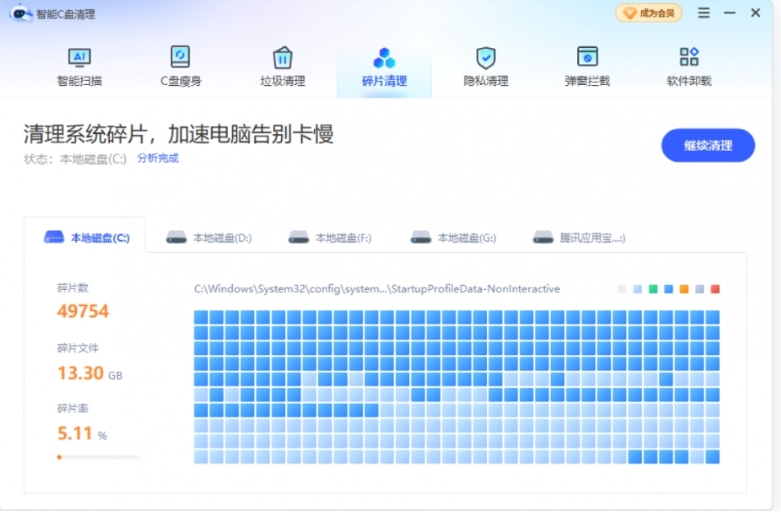Click the 5.11 % fragmentation rate value

82,433
